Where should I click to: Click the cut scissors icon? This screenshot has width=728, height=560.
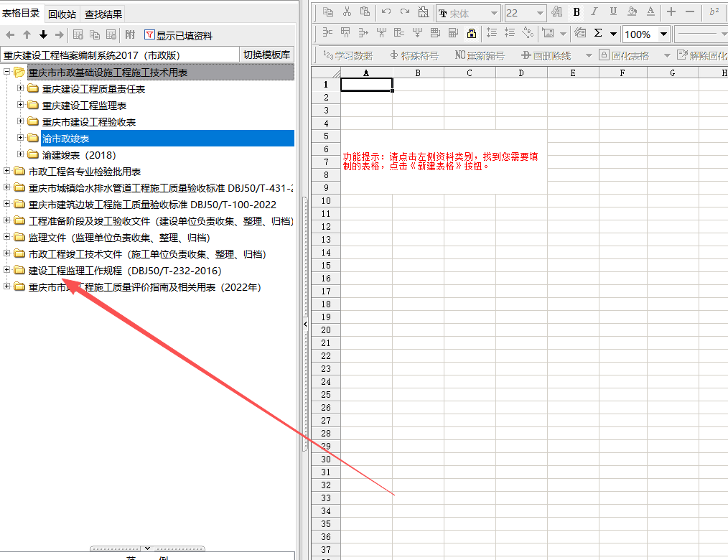pyautogui.click(x=347, y=12)
